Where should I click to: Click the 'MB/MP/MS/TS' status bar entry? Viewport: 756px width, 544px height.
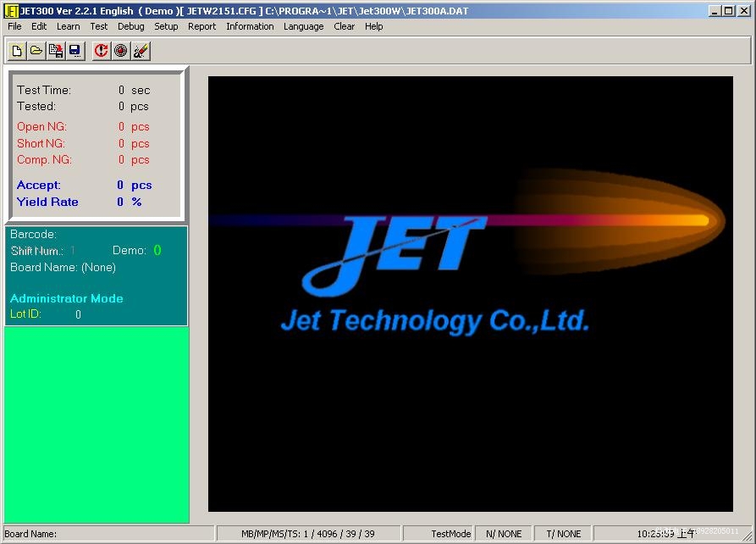(308, 533)
